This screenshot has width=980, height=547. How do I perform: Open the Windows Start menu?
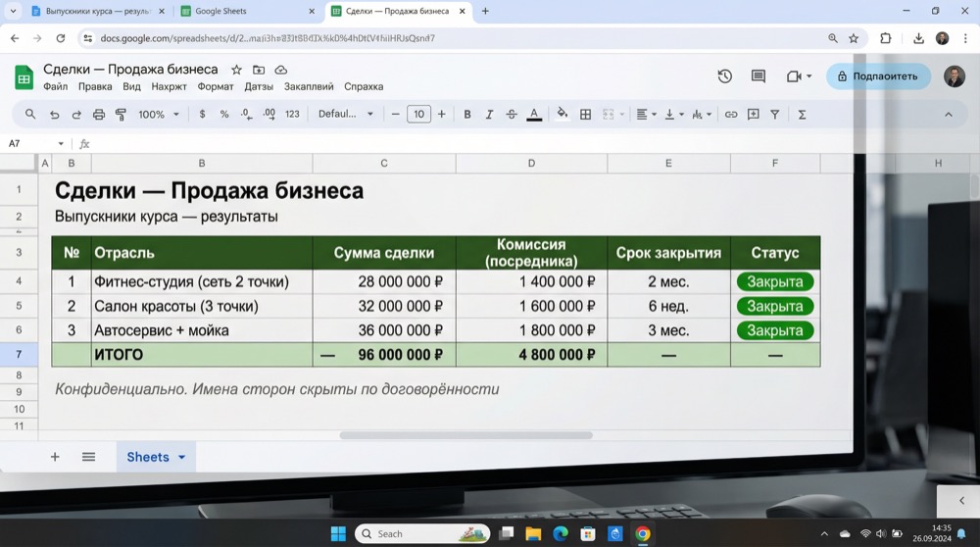coord(338,534)
